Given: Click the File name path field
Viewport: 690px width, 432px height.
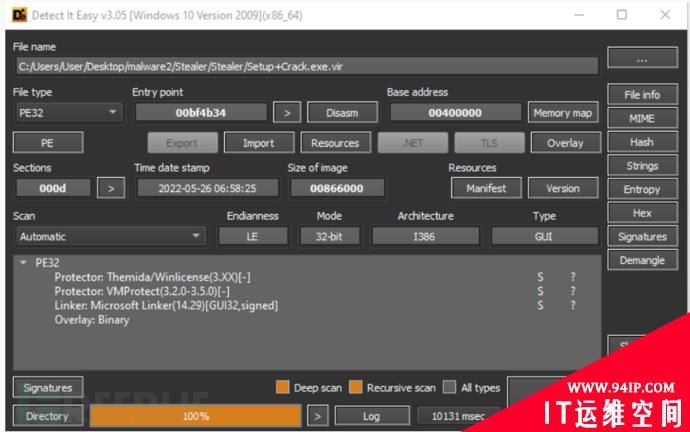Looking at the screenshot, I should tap(307, 66).
